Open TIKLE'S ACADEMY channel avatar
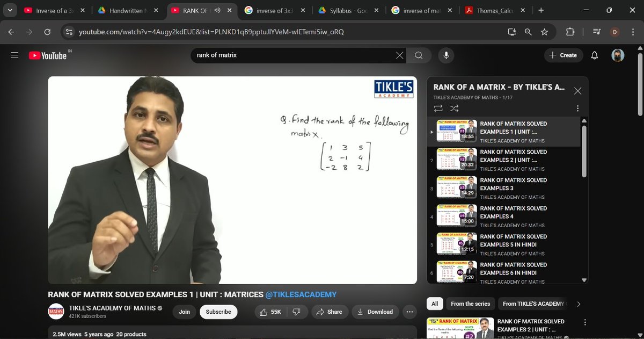Image resolution: width=644 pixels, height=339 pixels. click(x=56, y=312)
